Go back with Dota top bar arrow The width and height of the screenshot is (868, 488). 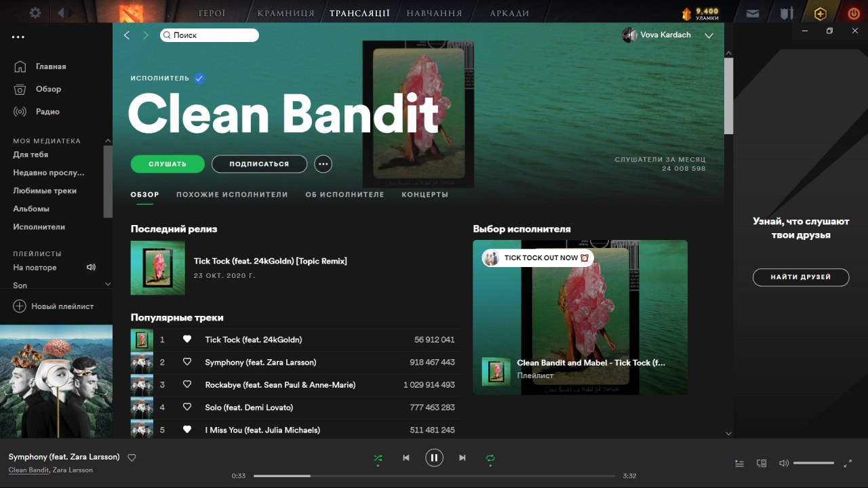point(62,12)
